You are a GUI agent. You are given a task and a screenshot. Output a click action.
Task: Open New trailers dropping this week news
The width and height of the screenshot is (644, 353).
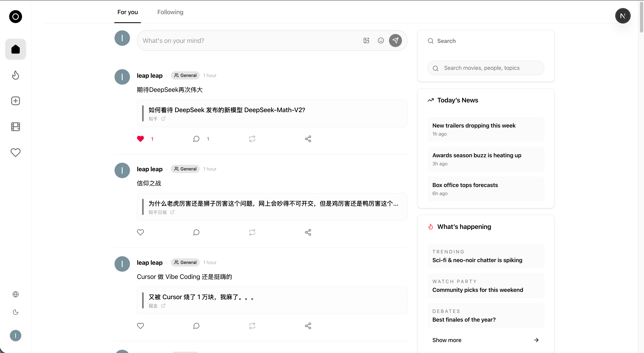coord(486,129)
